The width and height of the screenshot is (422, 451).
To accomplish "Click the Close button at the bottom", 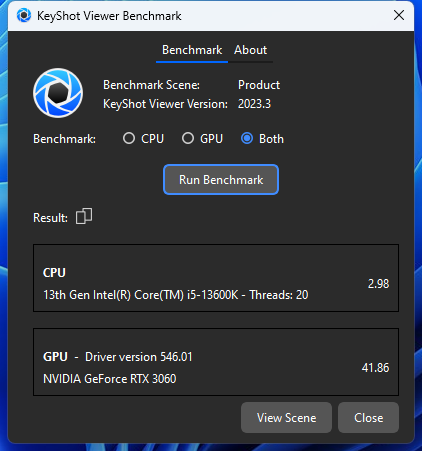I will click(x=368, y=418).
